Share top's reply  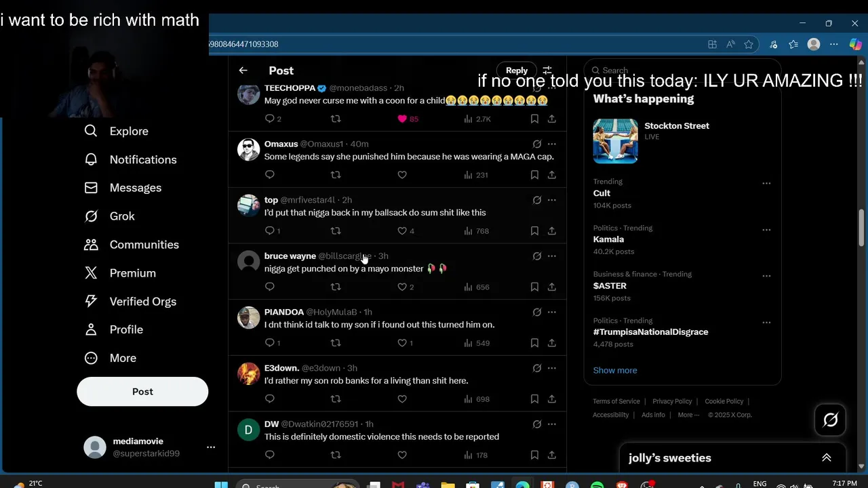(552, 231)
